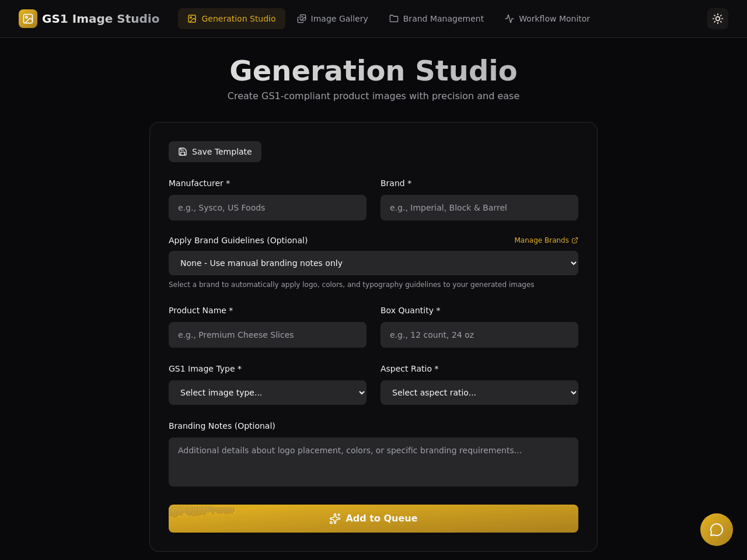Open the GS1 Image Type dropdown
This screenshot has width=747, height=560.
pos(267,393)
